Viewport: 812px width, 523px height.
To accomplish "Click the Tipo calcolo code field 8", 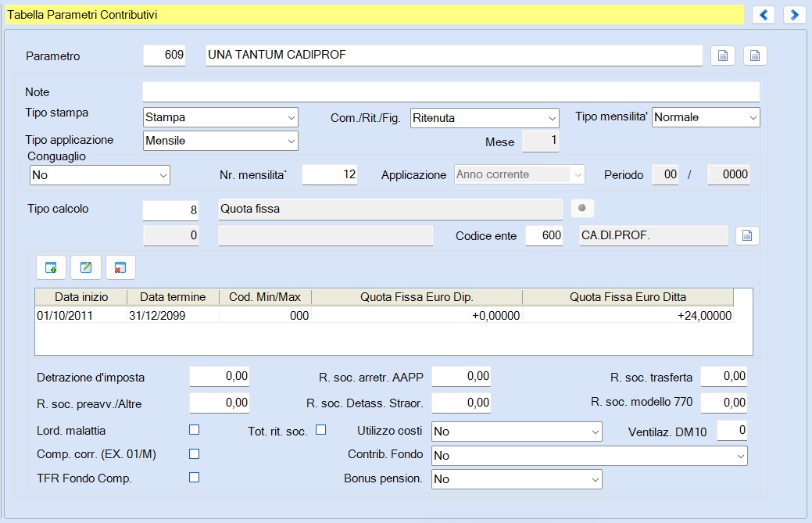I will click(x=171, y=210).
